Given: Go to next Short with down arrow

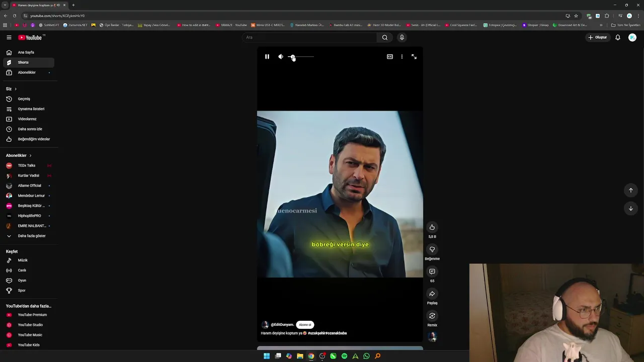Looking at the screenshot, I should (x=630, y=208).
